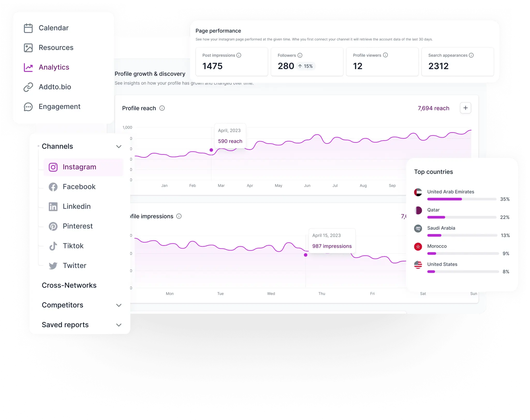Click the Facebook channel icon

[x=53, y=187]
